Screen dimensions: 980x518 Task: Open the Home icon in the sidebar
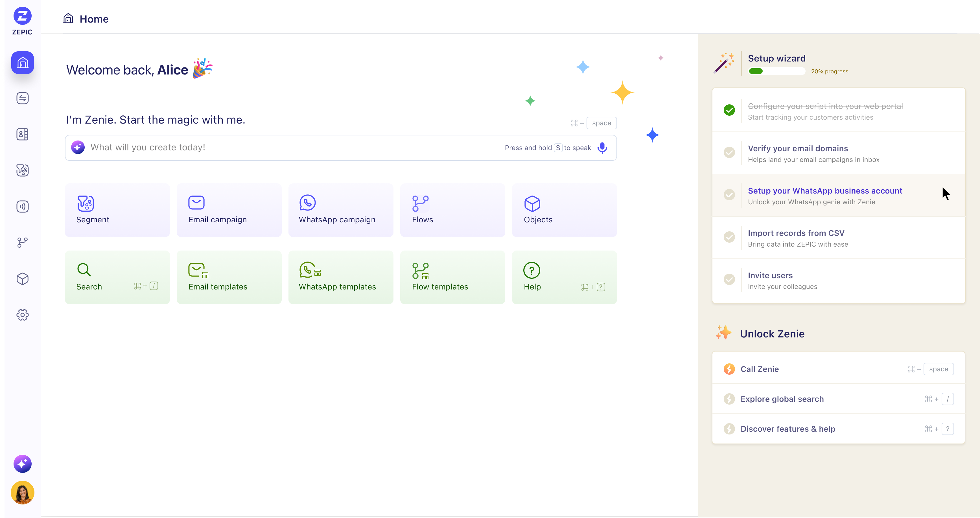23,62
